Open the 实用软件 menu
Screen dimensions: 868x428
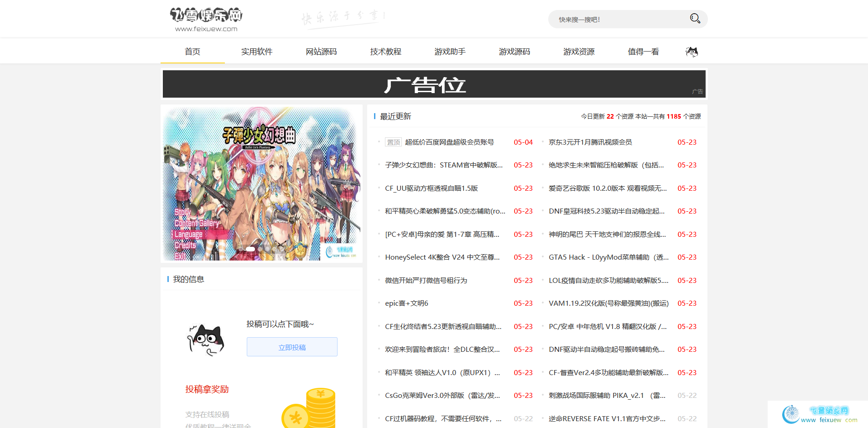coord(257,52)
